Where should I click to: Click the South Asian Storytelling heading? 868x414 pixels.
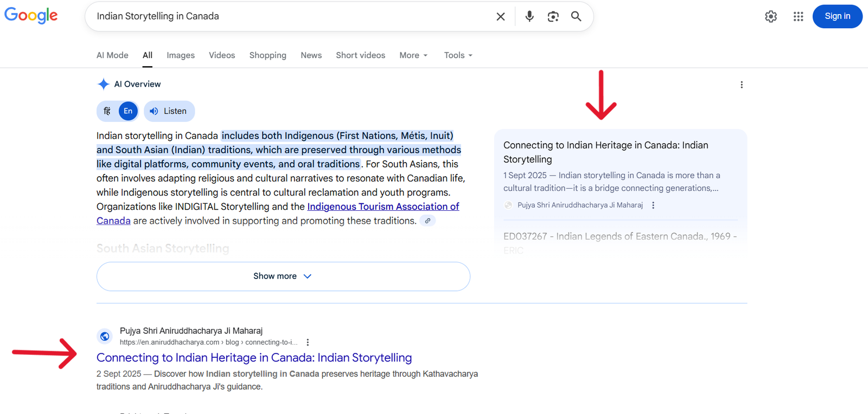coord(163,248)
